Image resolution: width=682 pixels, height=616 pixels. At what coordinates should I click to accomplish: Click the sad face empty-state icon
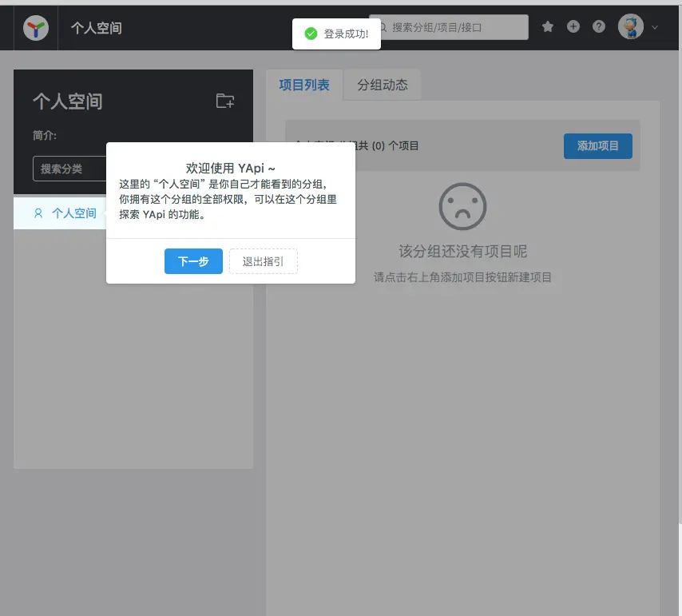tap(462, 206)
